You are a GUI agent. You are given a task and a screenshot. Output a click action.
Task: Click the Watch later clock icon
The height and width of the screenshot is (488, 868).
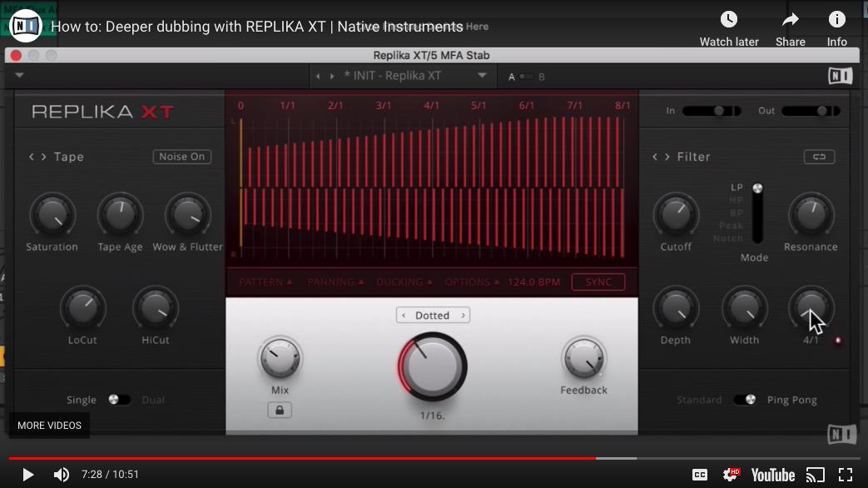(x=728, y=20)
